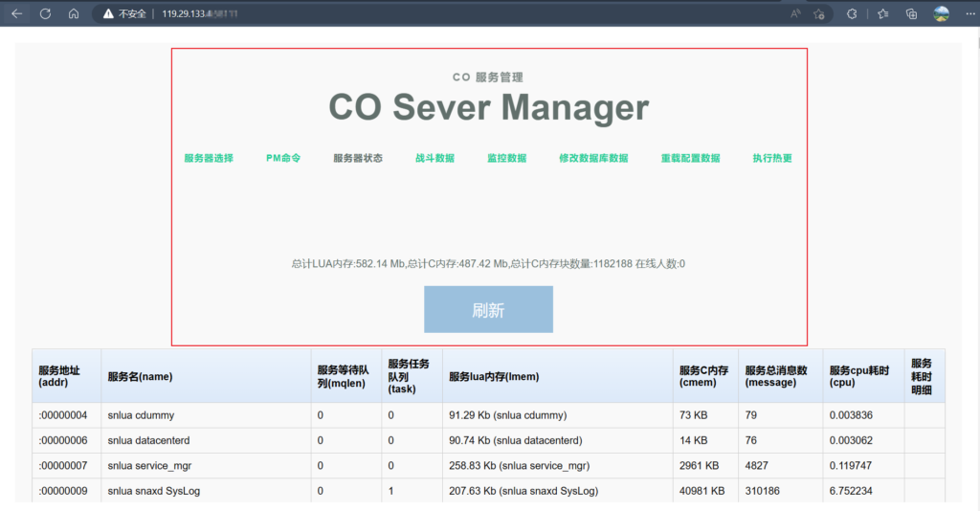Open the 服务器选择 menu item
Viewport: 980px width, 511px height.
(209, 158)
